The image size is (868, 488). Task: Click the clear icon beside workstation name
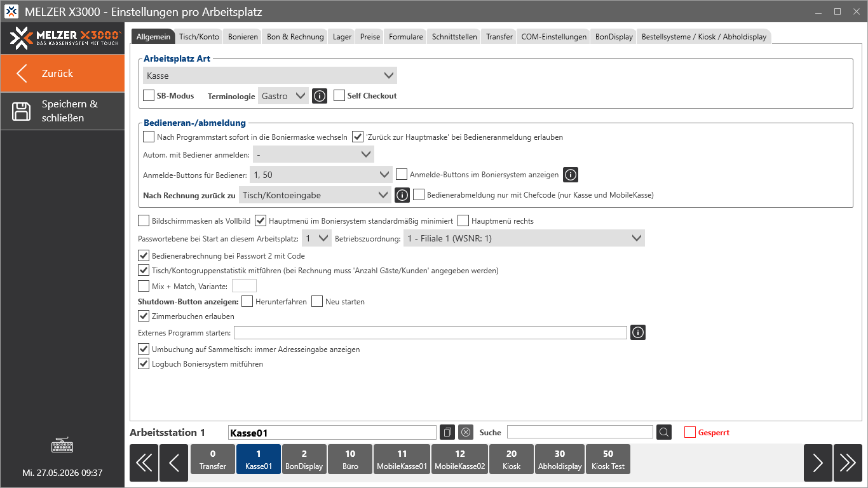[466, 432]
